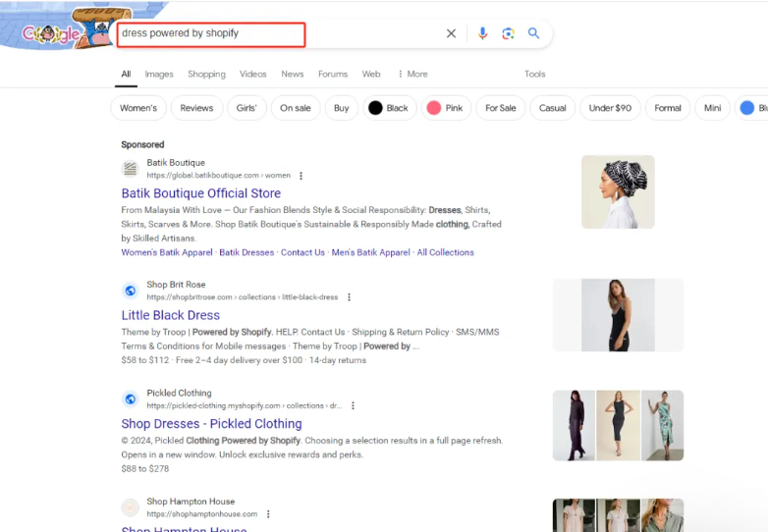Image resolution: width=768 pixels, height=532 pixels.
Task: Click the Batik Boutique favicon
Action: (x=131, y=169)
